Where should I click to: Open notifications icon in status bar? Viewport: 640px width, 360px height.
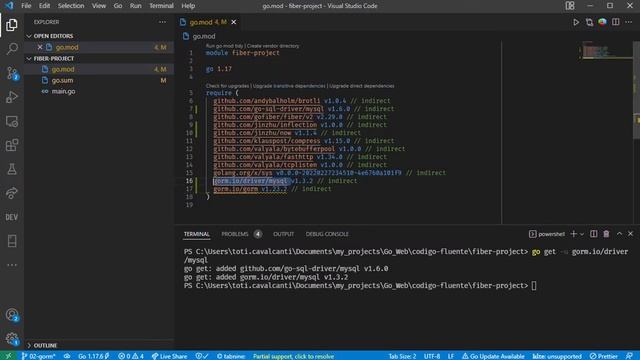pyautogui.click(x=629, y=356)
